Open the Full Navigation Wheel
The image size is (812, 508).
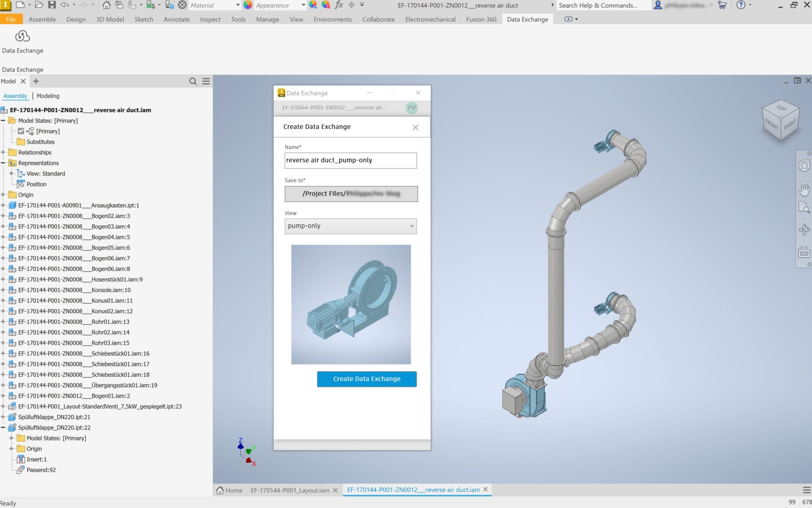pos(804,166)
